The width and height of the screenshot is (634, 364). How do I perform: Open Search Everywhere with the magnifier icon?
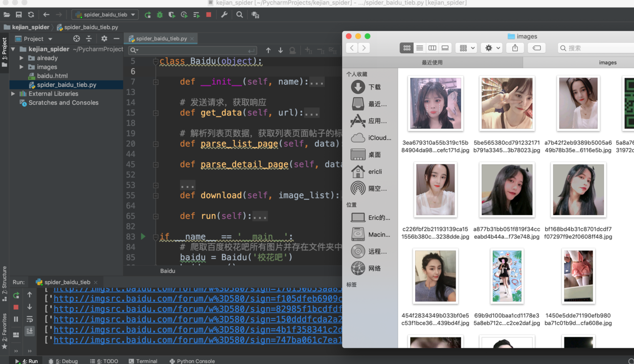(239, 15)
